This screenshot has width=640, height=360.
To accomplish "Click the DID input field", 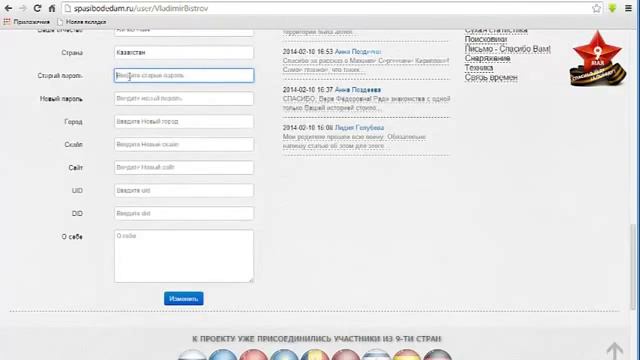I will [184, 213].
